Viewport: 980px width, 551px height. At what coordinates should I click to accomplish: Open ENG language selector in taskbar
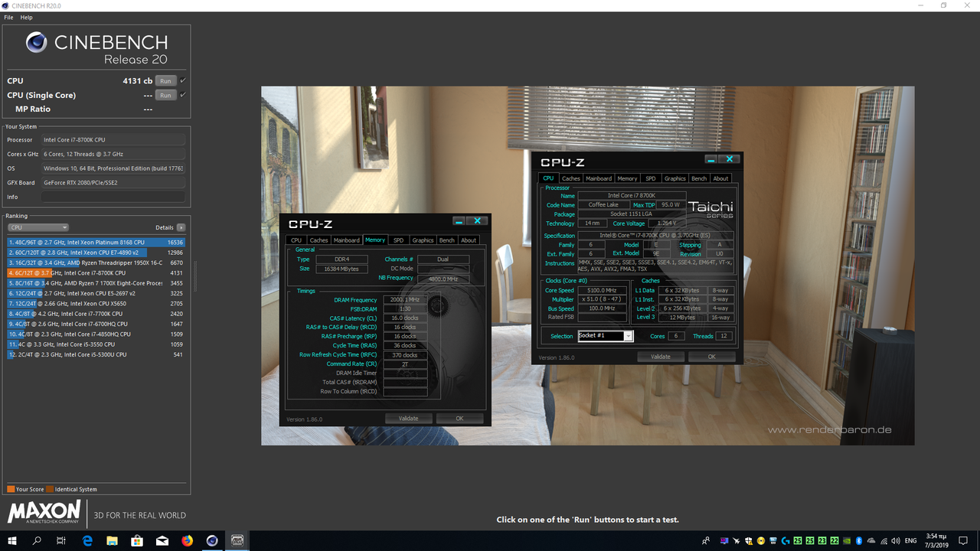[910, 541]
